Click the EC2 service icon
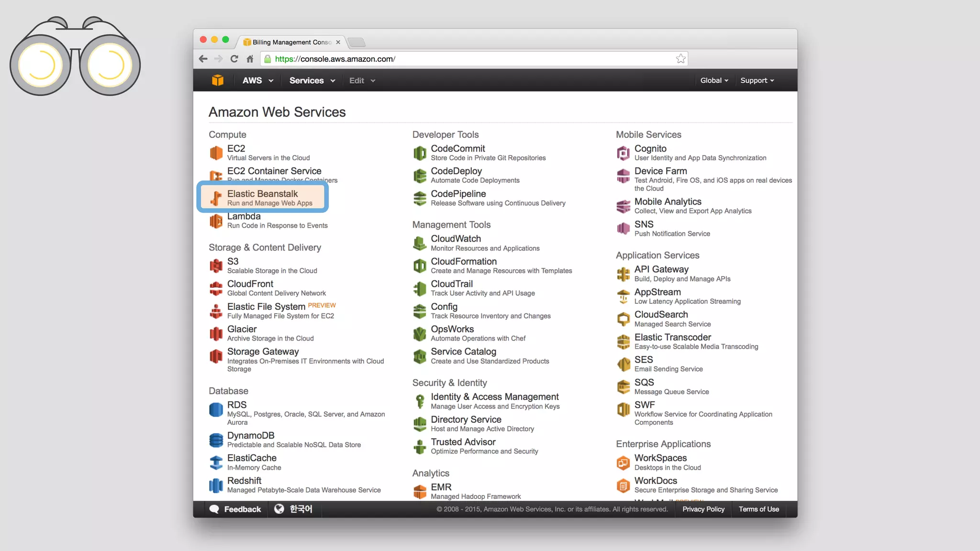The height and width of the screenshot is (551, 980). pyautogui.click(x=216, y=153)
